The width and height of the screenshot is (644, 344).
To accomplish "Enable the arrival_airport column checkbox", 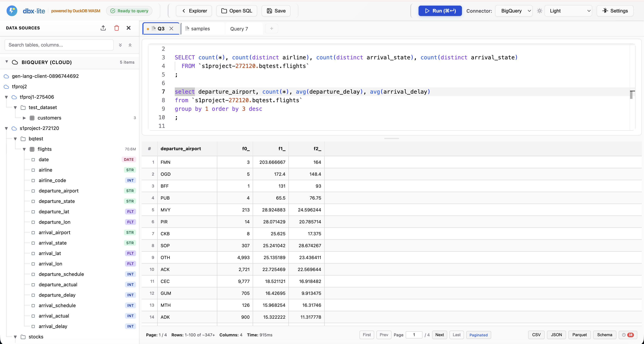I will (33, 232).
